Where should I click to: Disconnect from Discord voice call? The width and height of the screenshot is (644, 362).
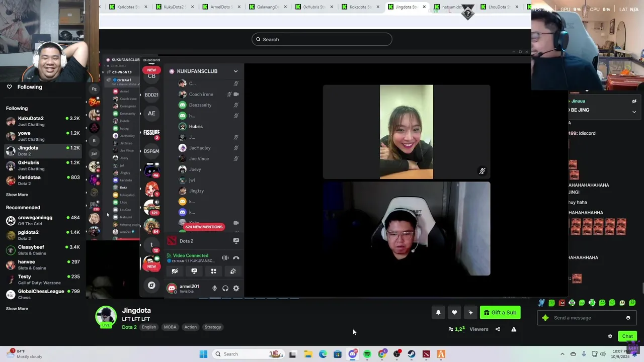[x=236, y=258]
